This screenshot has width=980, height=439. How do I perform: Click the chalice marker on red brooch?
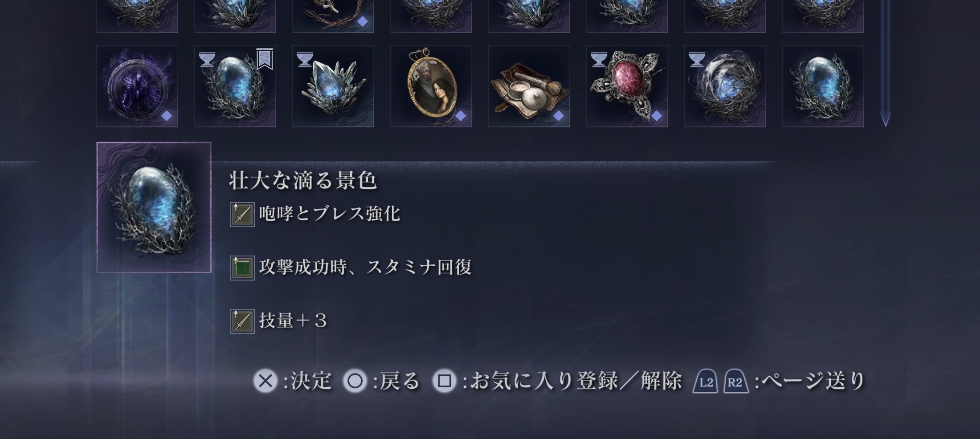[599, 60]
